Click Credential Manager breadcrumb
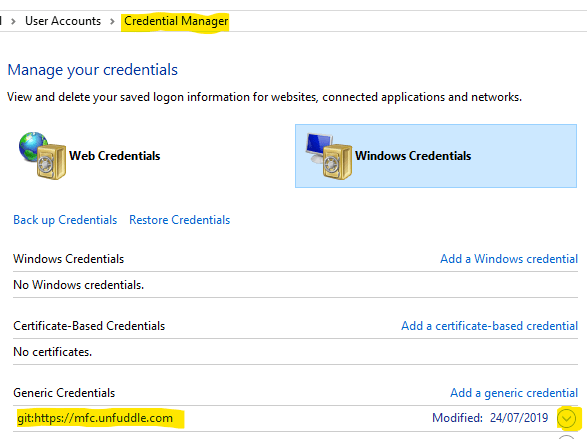The height and width of the screenshot is (439, 587). 176,21
